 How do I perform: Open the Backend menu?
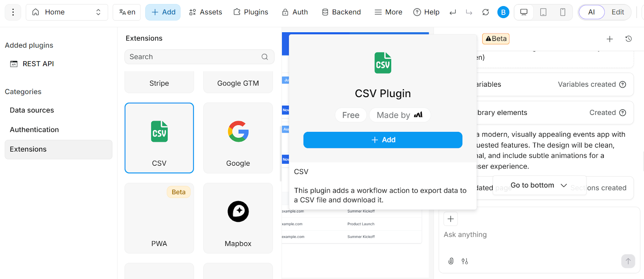tap(341, 12)
